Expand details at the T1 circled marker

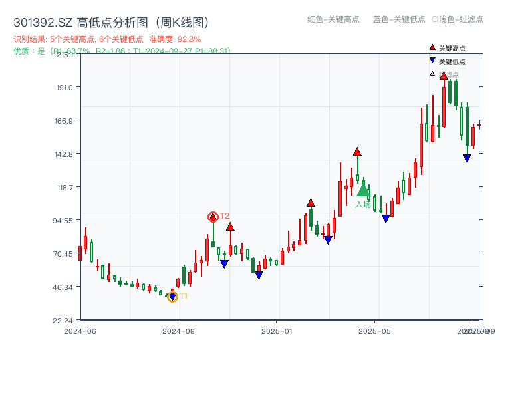pos(172,297)
